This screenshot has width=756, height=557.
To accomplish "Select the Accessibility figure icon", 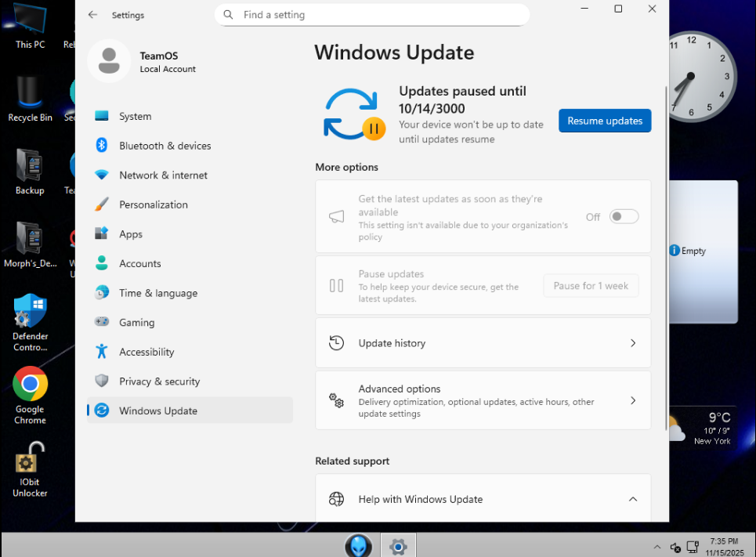I will 102,351.
